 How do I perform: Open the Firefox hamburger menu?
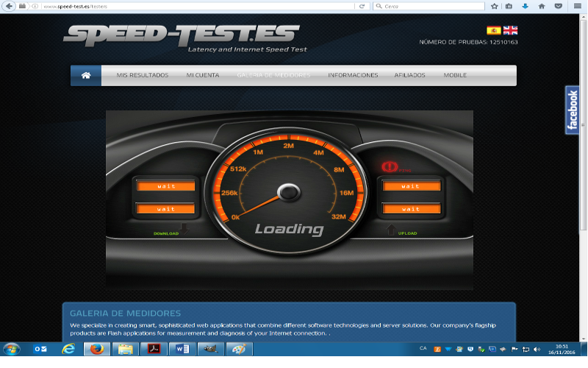click(x=578, y=6)
